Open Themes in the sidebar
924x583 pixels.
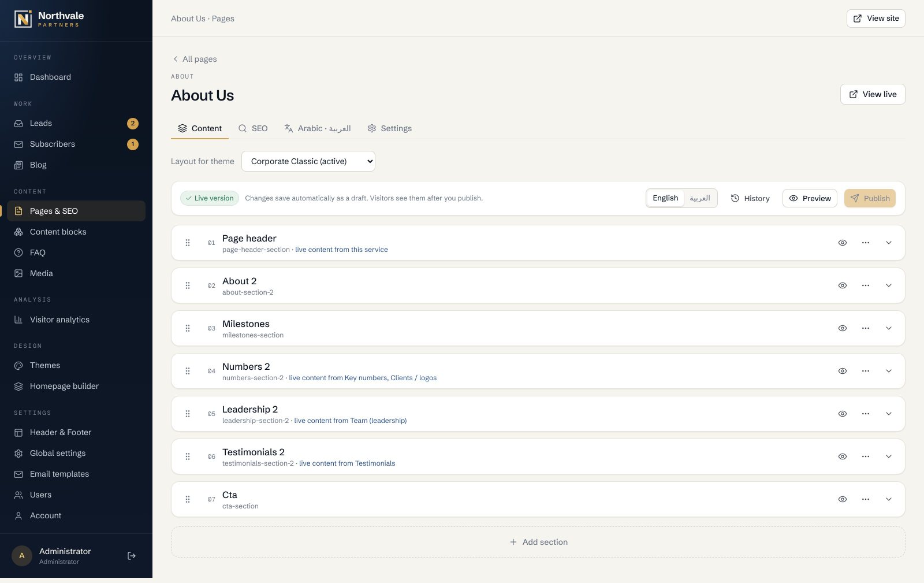pyautogui.click(x=76, y=365)
